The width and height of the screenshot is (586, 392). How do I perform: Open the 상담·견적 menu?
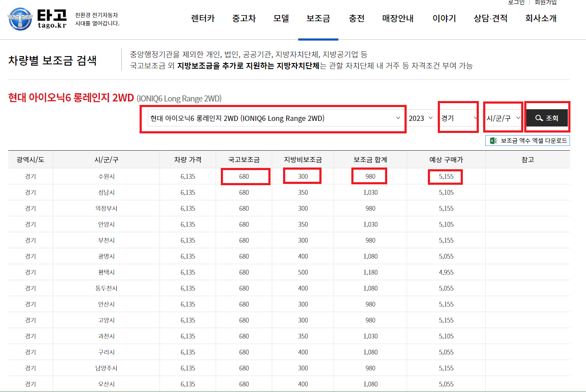coord(490,19)
